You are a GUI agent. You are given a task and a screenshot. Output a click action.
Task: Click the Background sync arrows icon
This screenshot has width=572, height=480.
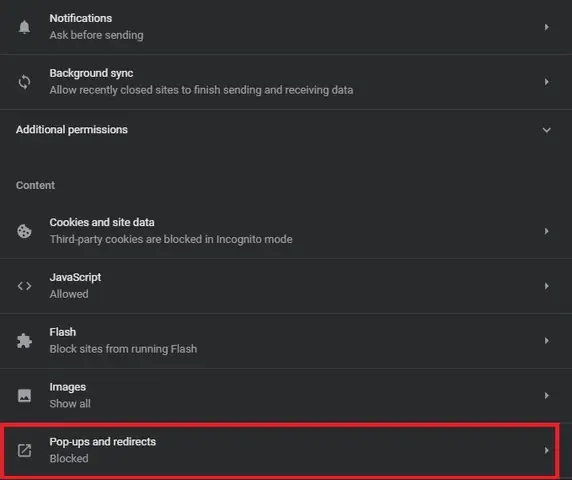[24, 82]
